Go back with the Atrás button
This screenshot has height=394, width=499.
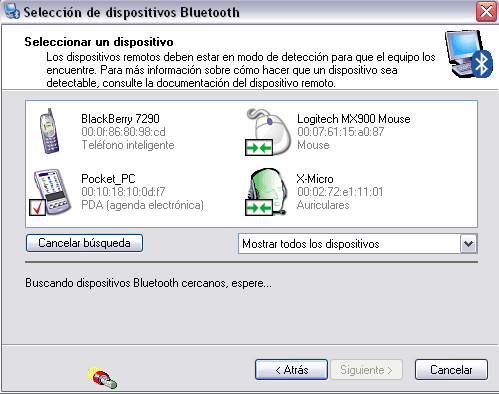click(291, 370)
